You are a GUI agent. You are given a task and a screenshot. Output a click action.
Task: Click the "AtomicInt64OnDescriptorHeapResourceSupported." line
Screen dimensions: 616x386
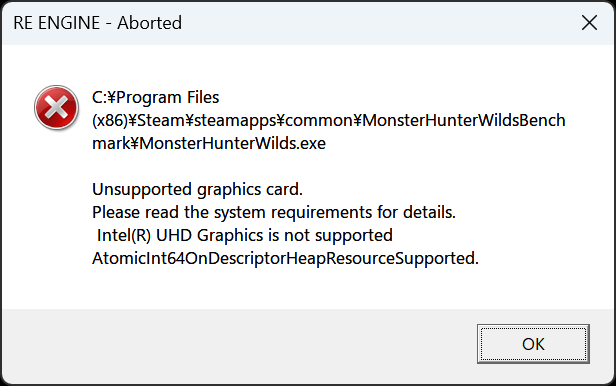point(285,258)
